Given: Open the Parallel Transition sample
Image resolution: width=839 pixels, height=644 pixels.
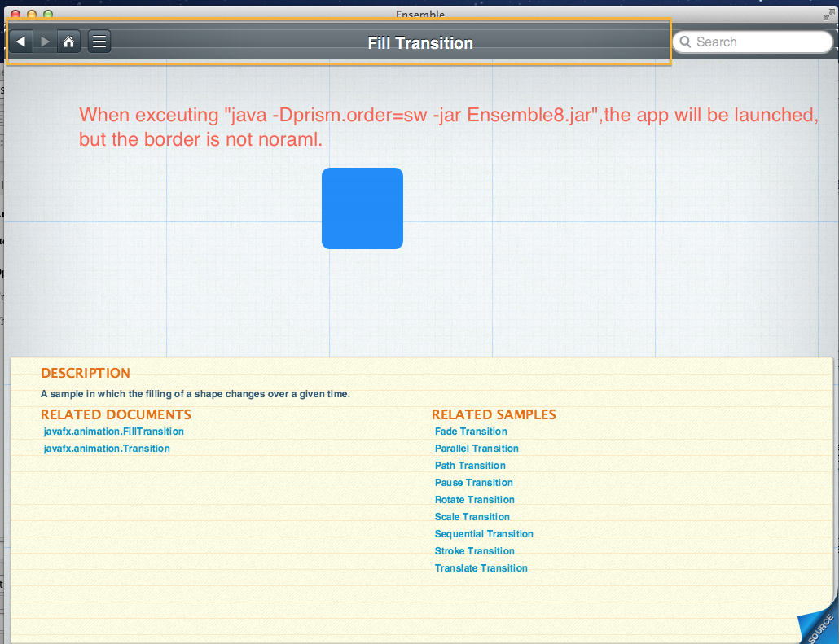Looking at the screenshot, I should point(477,449).
